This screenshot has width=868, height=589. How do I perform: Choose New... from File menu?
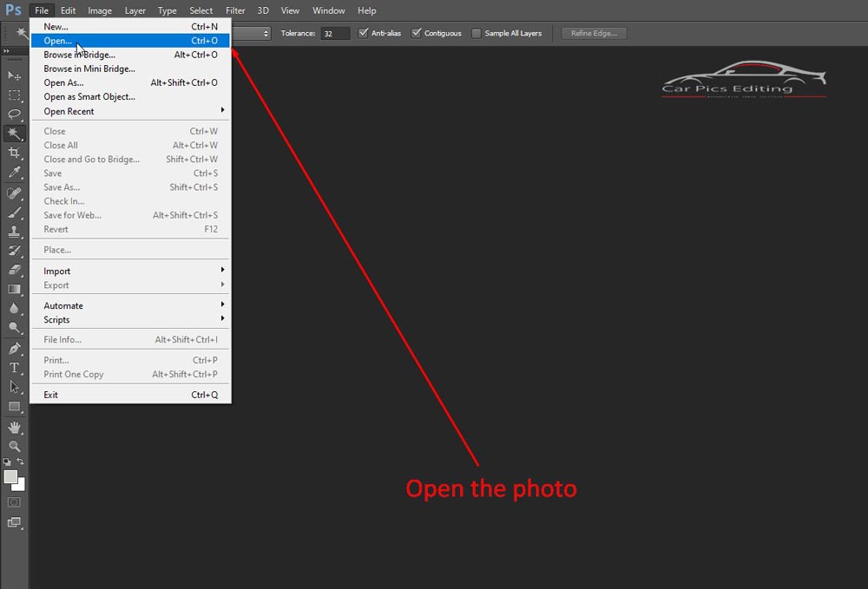pos(130,27)
